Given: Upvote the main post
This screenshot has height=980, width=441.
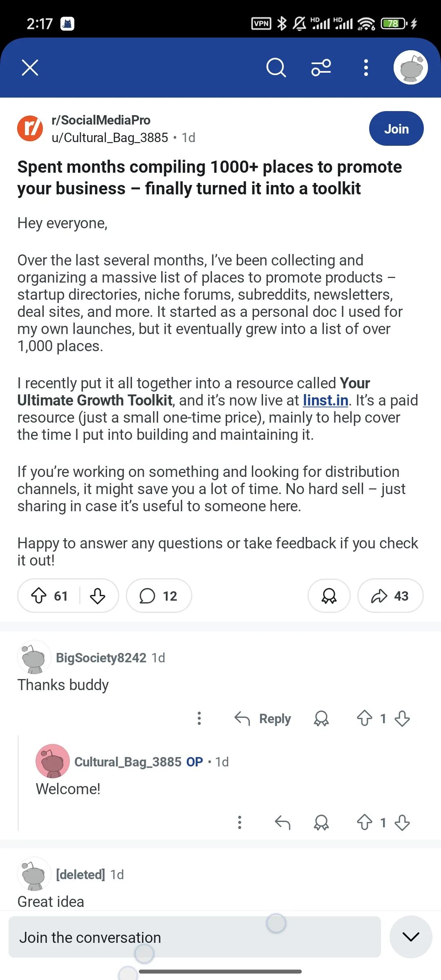Looking at the screenshot, I should [x=39, y=596].
